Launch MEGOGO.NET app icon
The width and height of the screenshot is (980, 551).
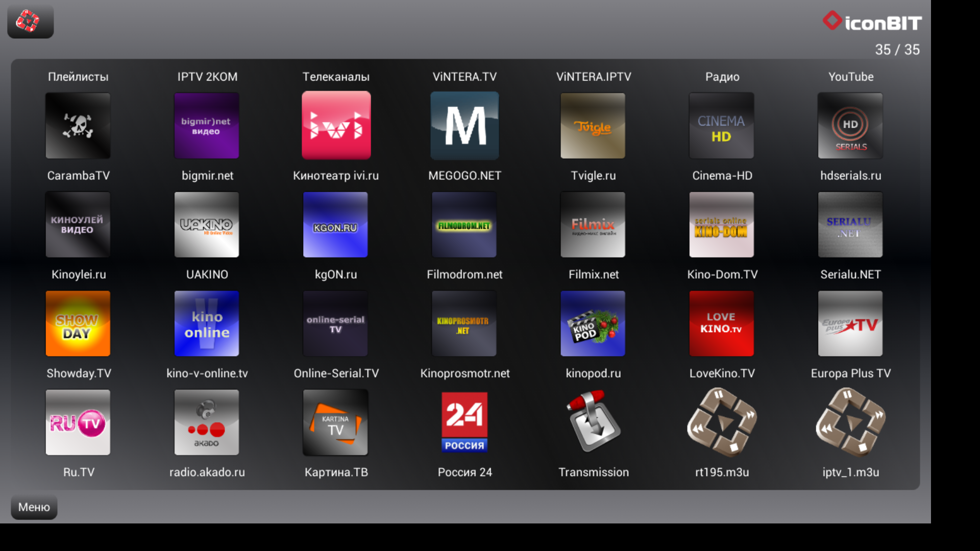pos(464,126)
